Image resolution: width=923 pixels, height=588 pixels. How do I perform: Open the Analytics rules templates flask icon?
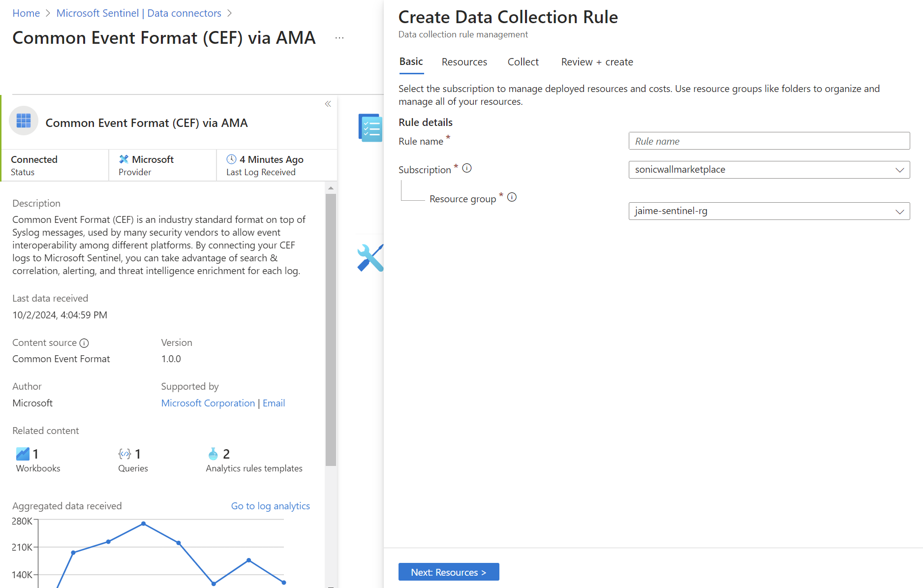tap(213, 454)
